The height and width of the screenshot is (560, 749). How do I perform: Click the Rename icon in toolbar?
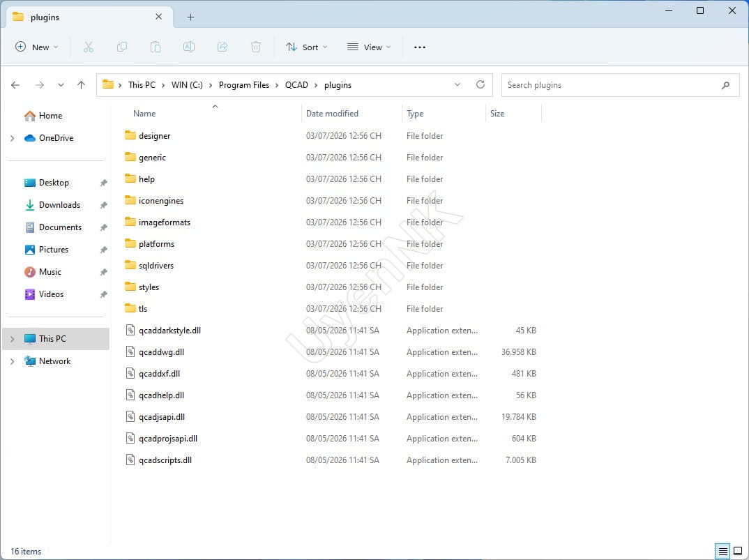189,47
